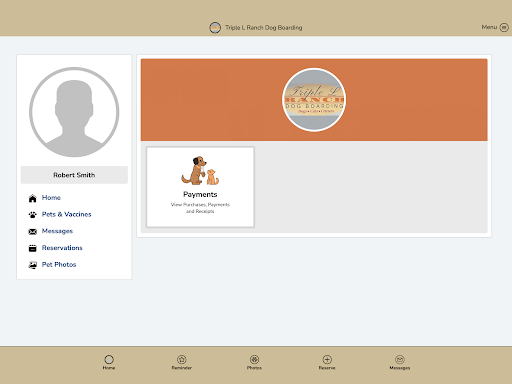Tap the Reminder icon in bottom bar

pyautogui.click(x=182, y=359)
